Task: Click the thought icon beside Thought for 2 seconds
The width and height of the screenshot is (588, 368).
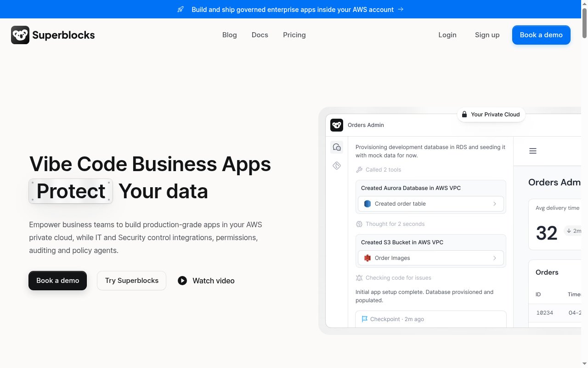Action: (x=359, y=224)
